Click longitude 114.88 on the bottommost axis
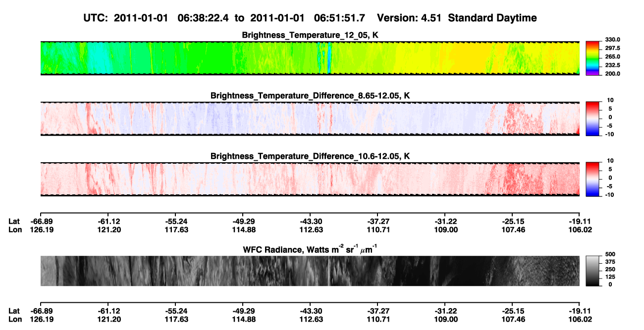644x330 pixels. (x=244, y=319)
